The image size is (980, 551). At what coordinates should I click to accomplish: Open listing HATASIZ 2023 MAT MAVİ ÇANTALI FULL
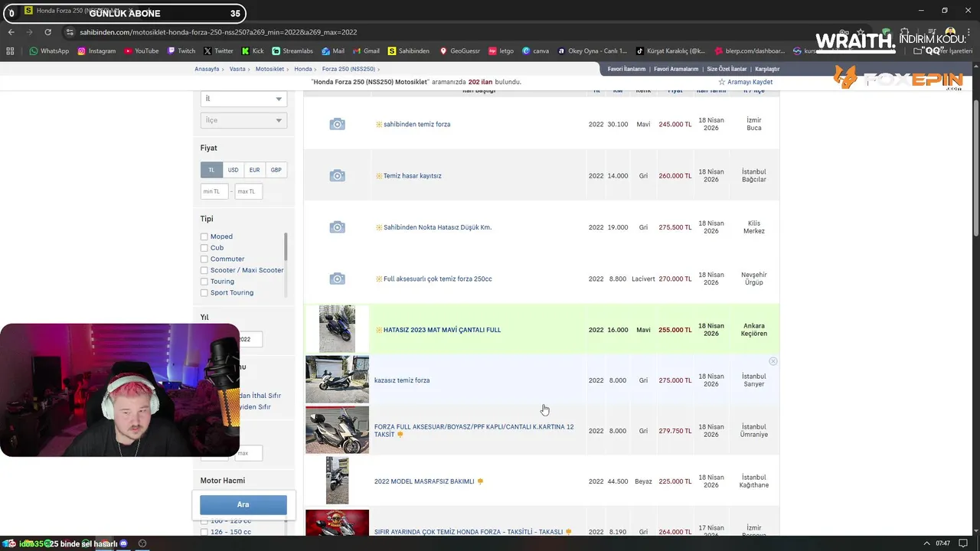point(442,330)
